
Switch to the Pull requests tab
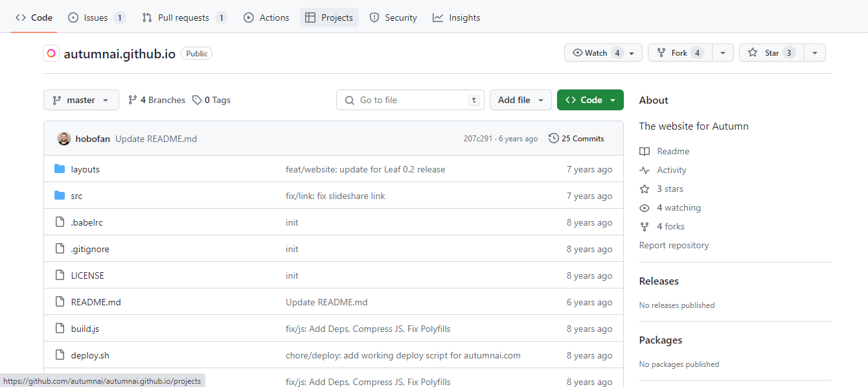(185, 18)
